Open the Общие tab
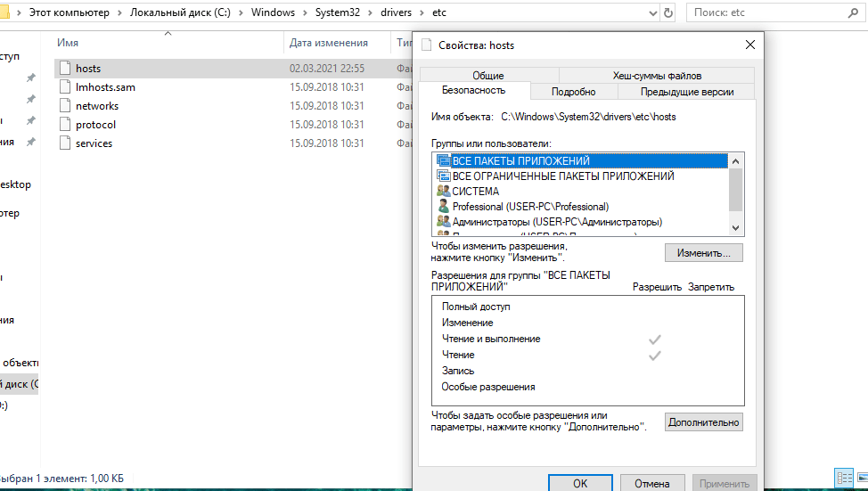The image size is (868, 491). tap(488, 75)
